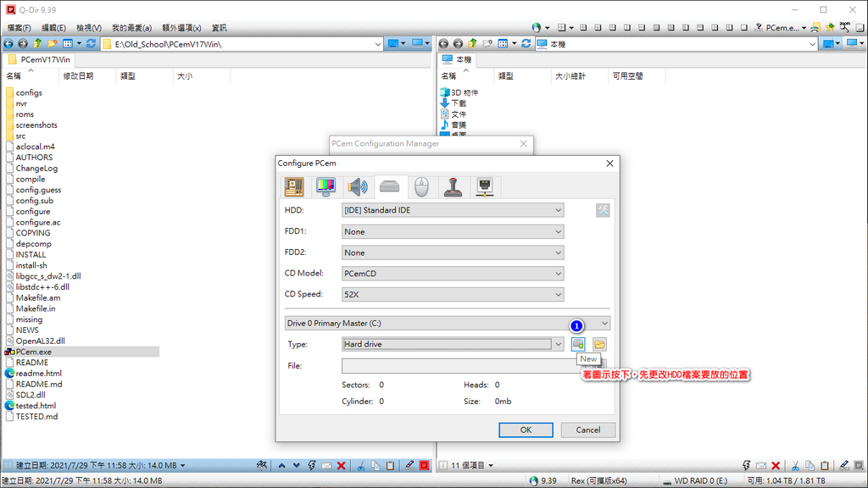Open the 我的最愛(a) menu

[x=131, y=28]
